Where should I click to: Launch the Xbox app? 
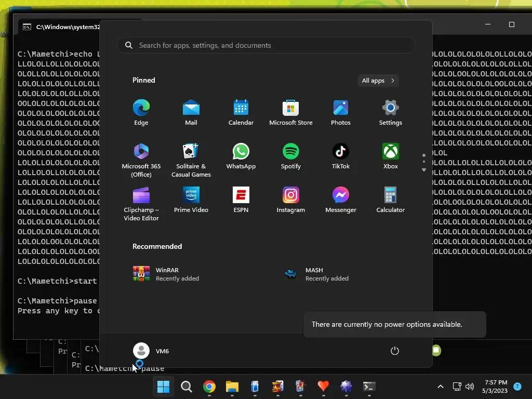click(391, 156)
